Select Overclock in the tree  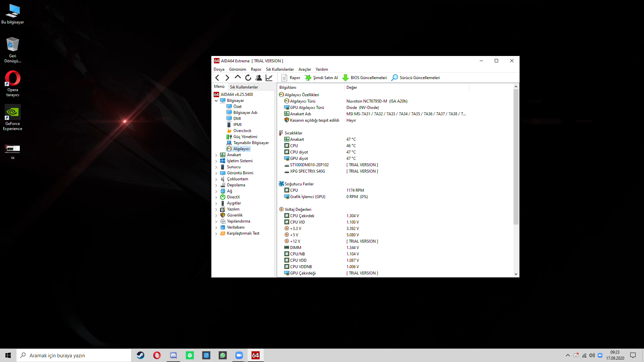click(x=242, y=131)
